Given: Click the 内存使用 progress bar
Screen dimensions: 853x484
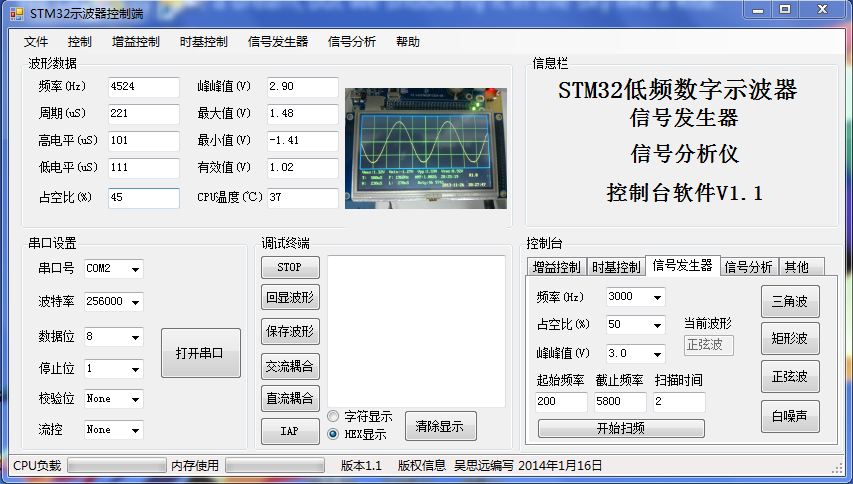Looking at the screenshot, I should (x=275, y=466).
